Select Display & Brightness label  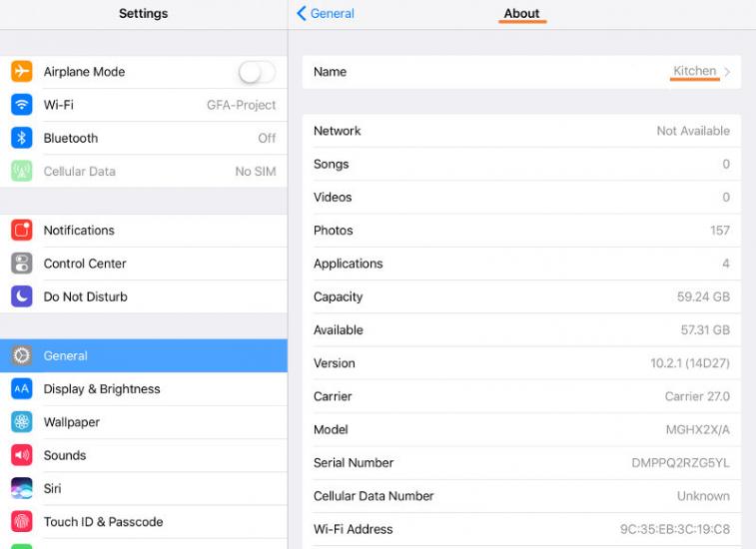[102, 389]
